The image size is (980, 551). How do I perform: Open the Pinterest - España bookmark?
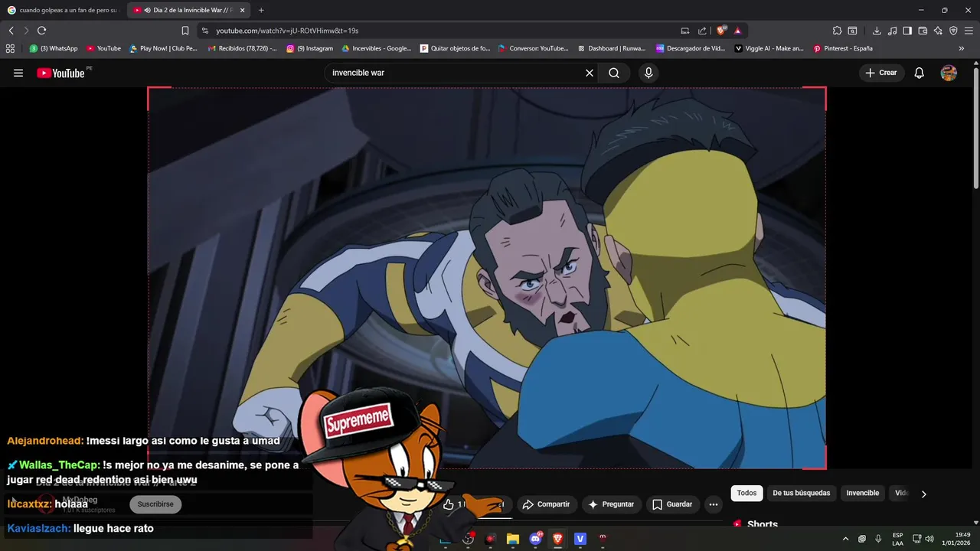[x=843, y=48]
